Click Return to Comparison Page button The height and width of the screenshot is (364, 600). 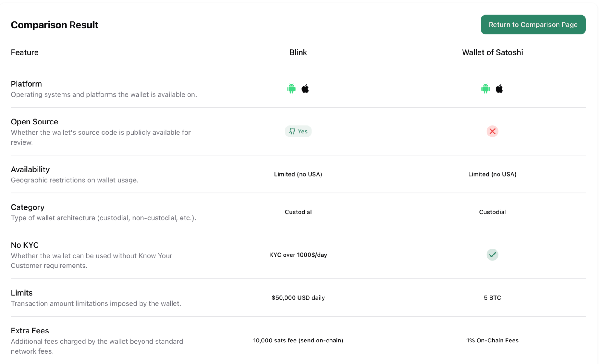[x=533, y=25]
